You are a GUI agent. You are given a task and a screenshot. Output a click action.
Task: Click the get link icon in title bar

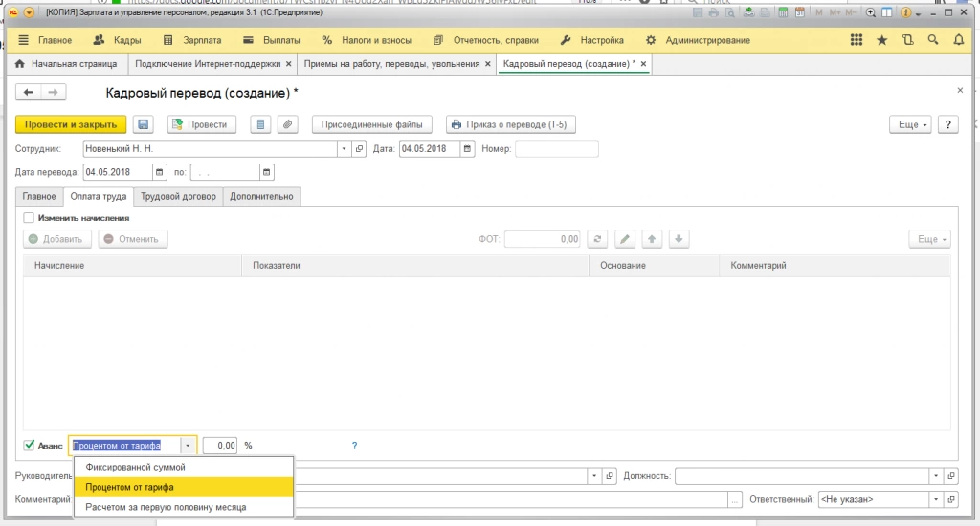pyautogui.click(x=748, y=12)
